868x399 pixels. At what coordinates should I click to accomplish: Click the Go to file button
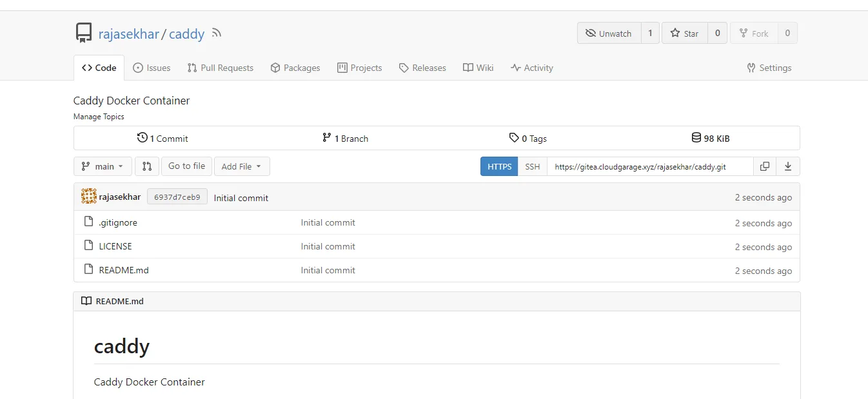click(186, 166)
